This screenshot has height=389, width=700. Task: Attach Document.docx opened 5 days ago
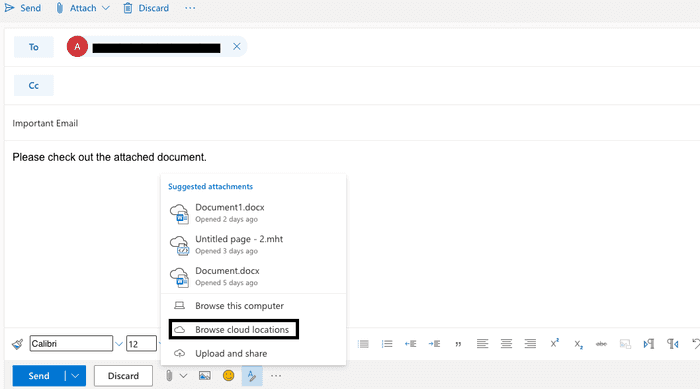coord(253,276)
